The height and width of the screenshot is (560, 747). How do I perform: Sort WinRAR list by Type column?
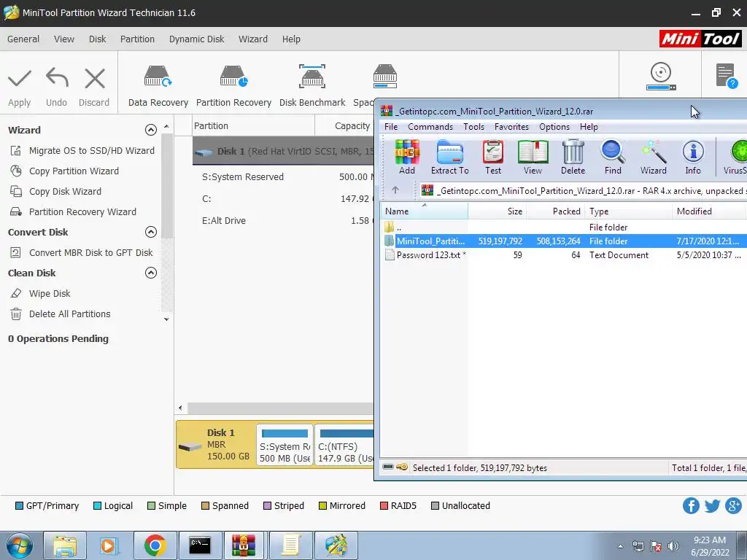point(628,211)
